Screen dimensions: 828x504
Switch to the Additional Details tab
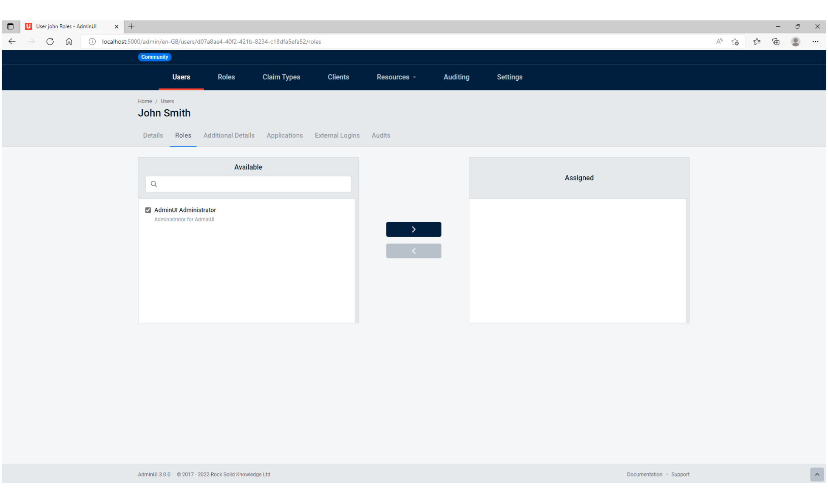229,135
